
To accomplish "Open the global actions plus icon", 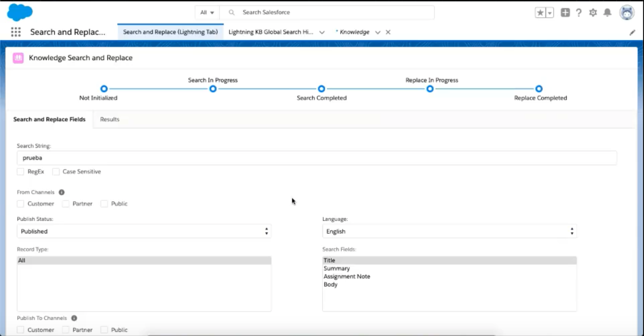I will [565, 13].
